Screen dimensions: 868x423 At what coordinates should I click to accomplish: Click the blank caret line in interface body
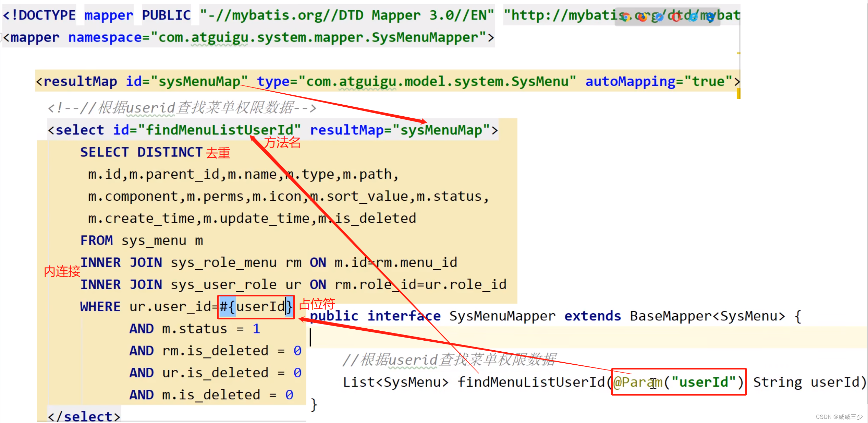click(x=588, y=338)
